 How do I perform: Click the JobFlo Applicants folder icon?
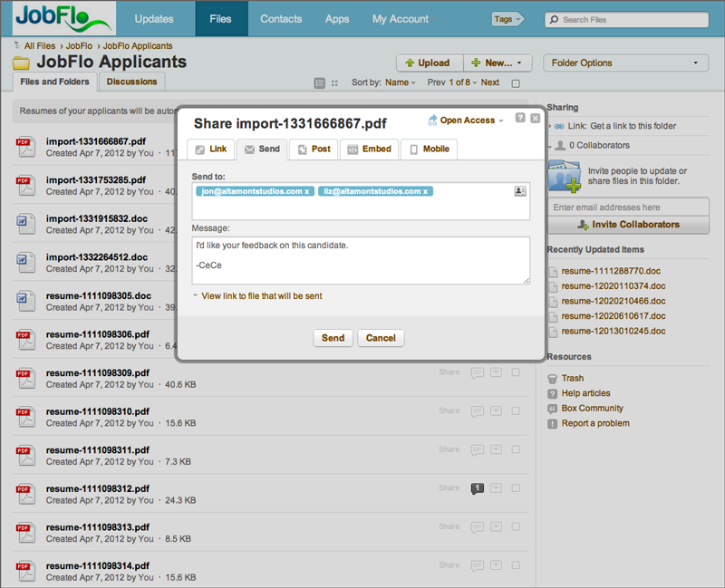tap(21, 63)
